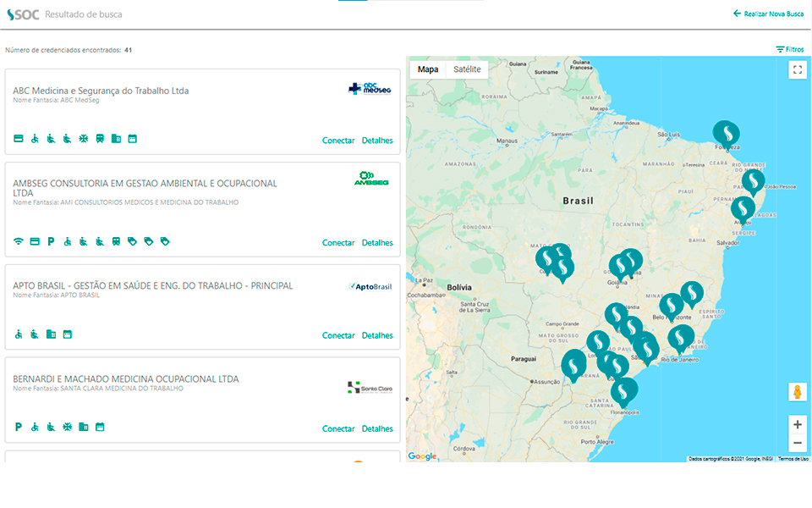Click the bus transport icon on ABC Medicina card
812x508 pixels.
point(100,138)
